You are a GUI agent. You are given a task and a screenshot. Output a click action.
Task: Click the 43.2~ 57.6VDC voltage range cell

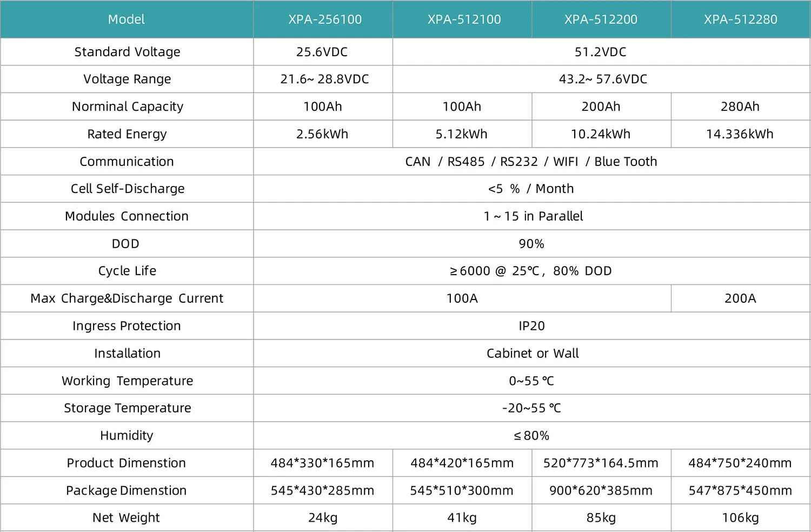[x=603, y=79]
